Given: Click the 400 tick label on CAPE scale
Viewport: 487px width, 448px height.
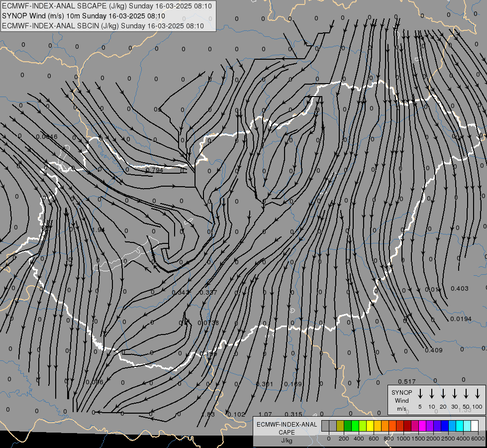Looking at the screenshot, I should [359, 439].
